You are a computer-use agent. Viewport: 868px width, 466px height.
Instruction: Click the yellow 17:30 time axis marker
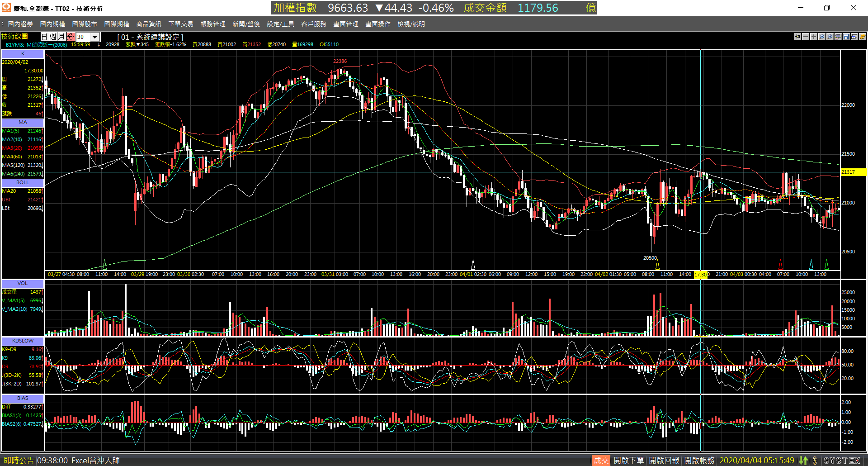coord(700,275)
